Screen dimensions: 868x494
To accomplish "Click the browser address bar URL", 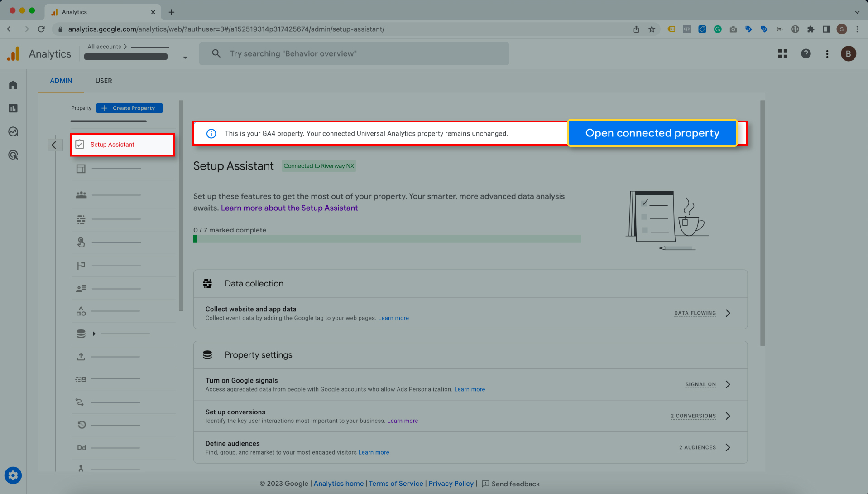I will tap(226, 29).
